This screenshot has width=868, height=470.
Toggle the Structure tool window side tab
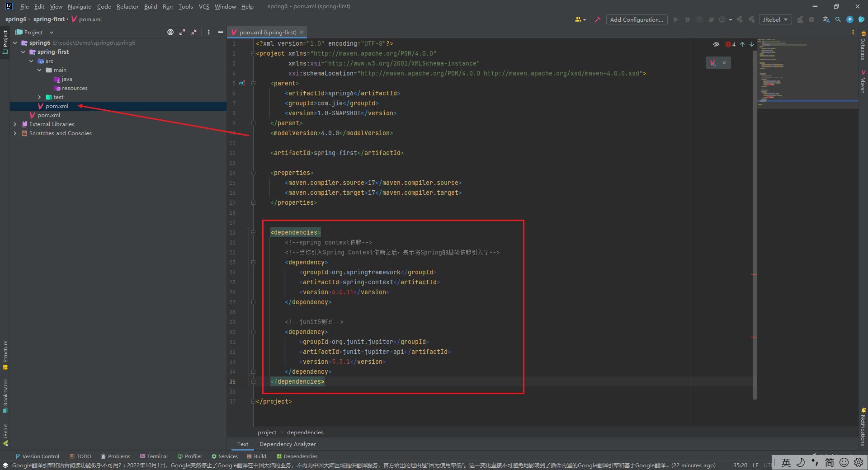pyautogui.click(x=5, y=355)
